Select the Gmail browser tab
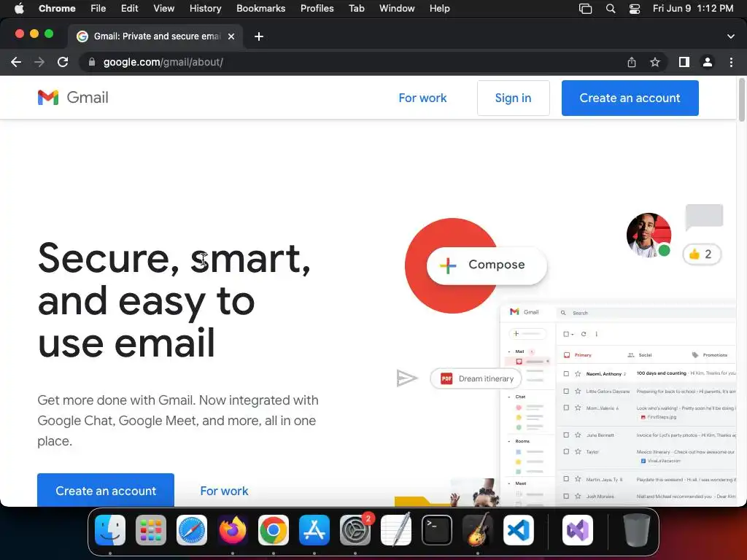Screen dimensions: 747x560 pos(155,36)
